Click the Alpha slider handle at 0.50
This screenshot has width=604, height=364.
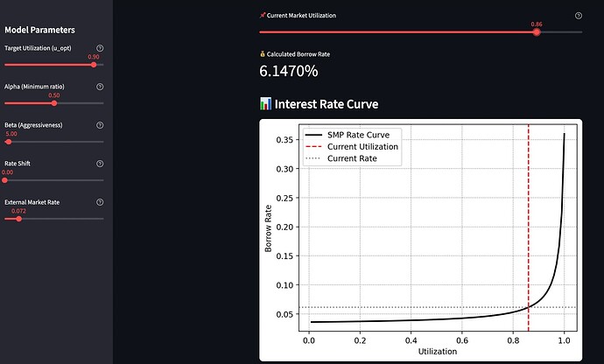[54, 103]
